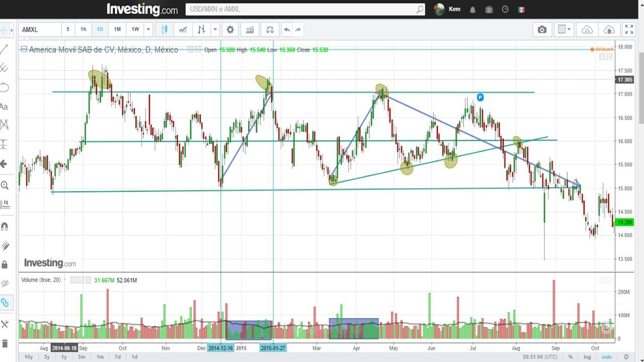Select bar chart style
Image resolution: width=644 pixels, height=362 pixels.
click(x=201, y=30)
